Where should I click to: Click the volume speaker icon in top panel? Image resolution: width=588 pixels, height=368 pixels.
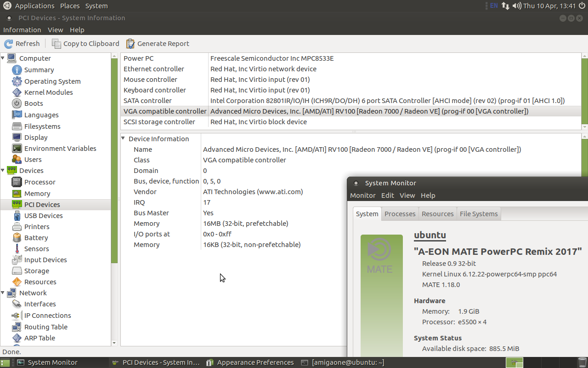point(517,6)
